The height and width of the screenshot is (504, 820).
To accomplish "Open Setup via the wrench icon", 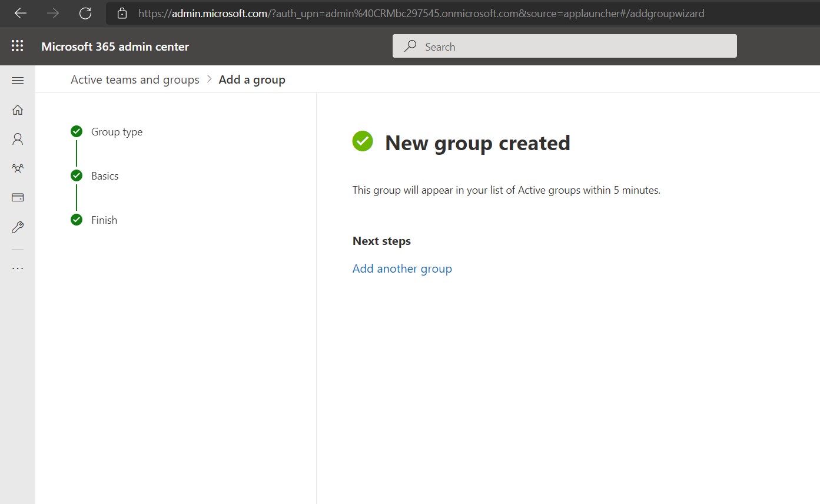I will [18, 227].
